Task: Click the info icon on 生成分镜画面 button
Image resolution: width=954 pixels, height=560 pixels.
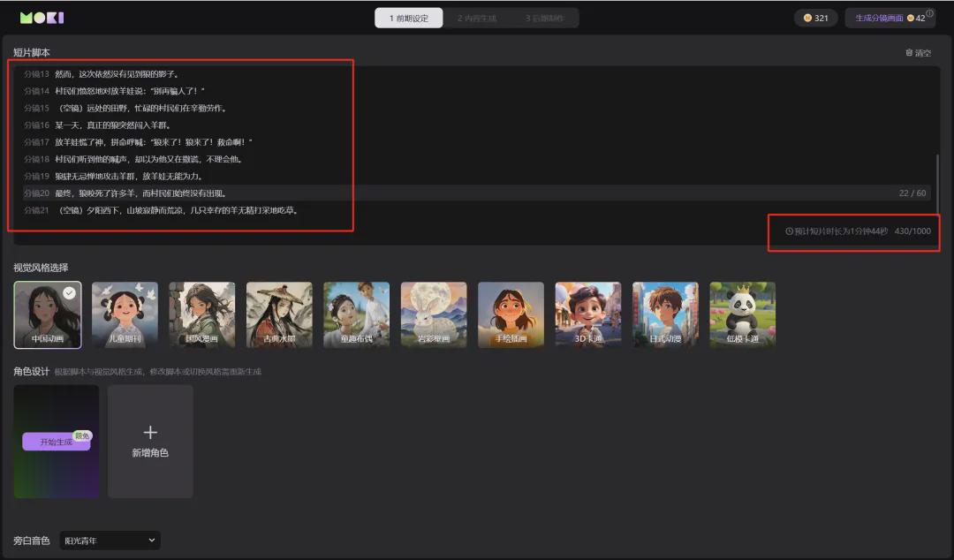Action: tap(929, 11)
